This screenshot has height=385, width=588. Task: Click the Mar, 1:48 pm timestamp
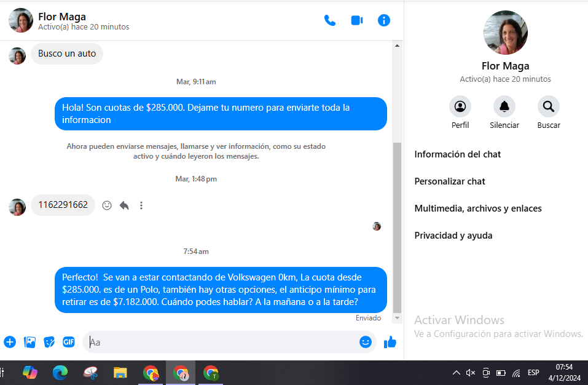click(196, 179)
